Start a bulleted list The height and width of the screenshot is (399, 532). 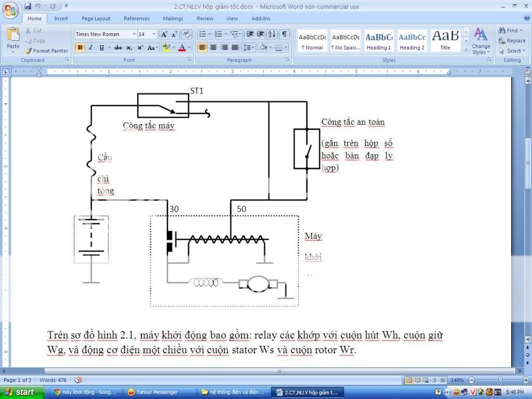[204, 34]
